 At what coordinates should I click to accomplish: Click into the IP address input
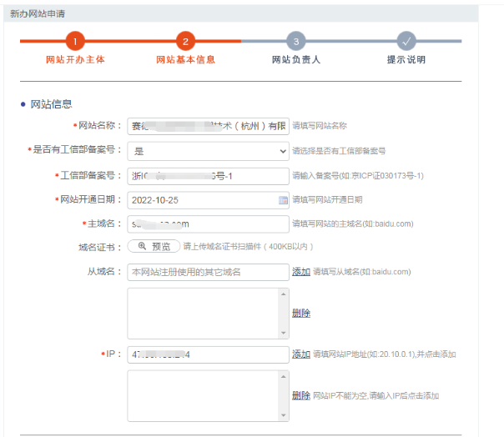(x=208, y=354)
